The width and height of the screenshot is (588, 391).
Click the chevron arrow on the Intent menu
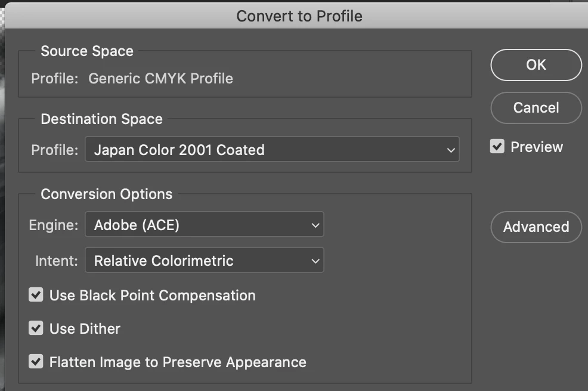coord(315,261)
